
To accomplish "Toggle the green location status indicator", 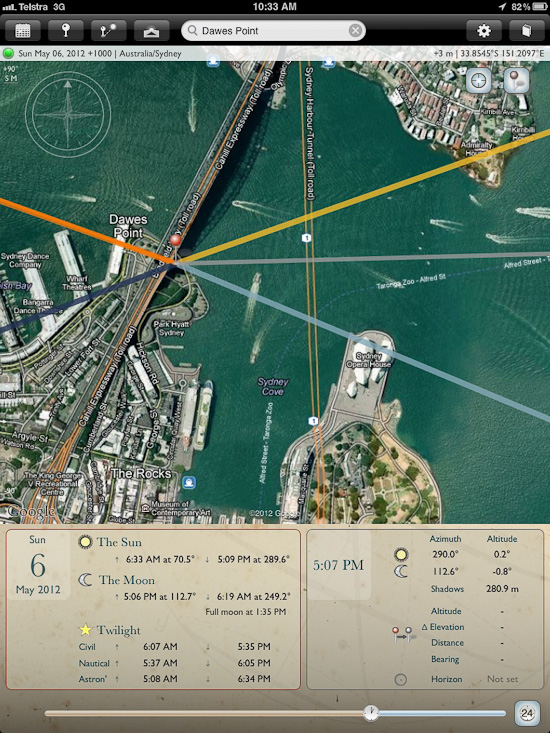I will point(8,53).
